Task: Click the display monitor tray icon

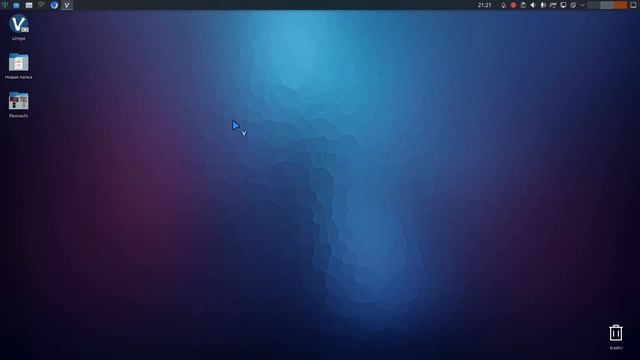Action: [x=563, y=5]
